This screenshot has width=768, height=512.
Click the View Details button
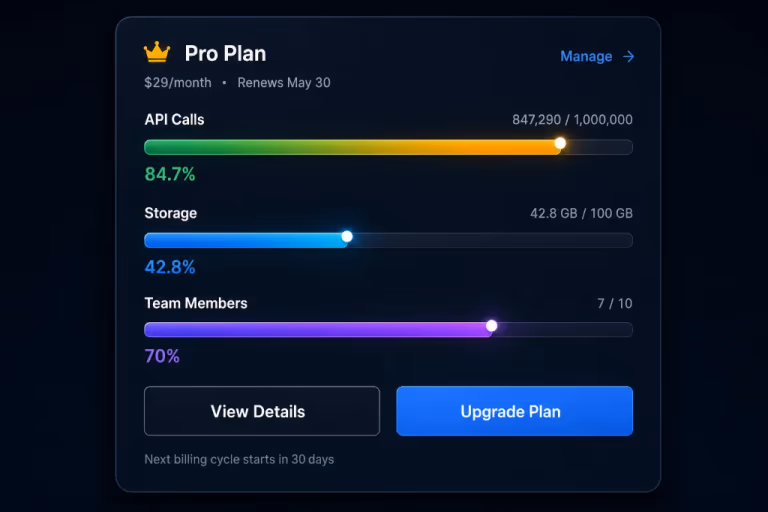coord(262,411)
